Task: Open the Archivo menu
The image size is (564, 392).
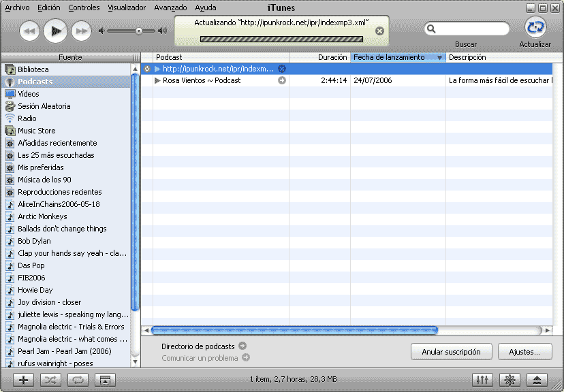Action: click(17, 7)
